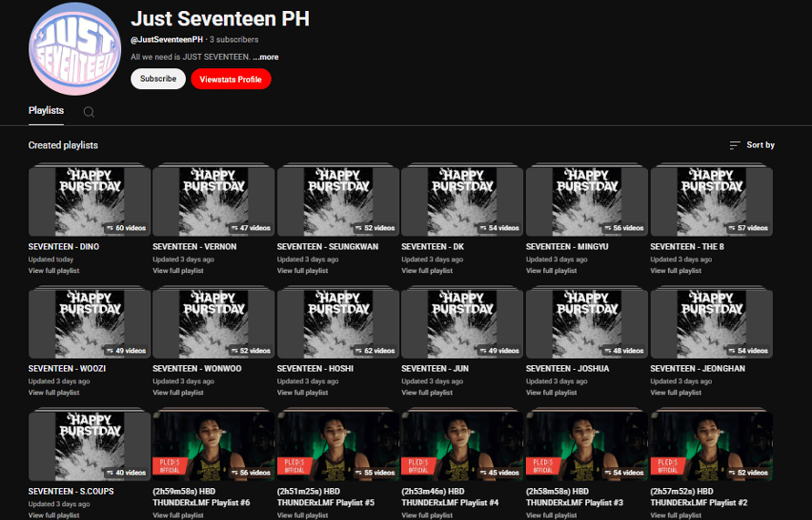Subscribe to Just Seventeen PH

tap(158, 78)
